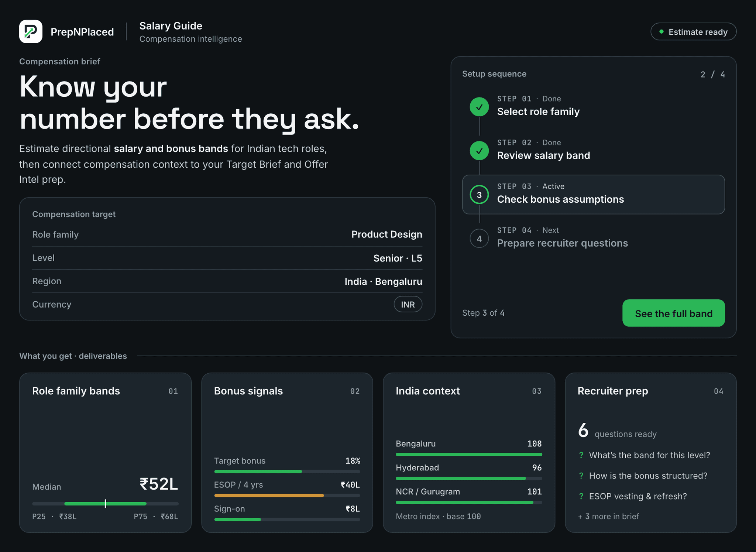756x552 pixels.
Task: Select the Step 03 numbered circle
Action: (x=479, y=195)
